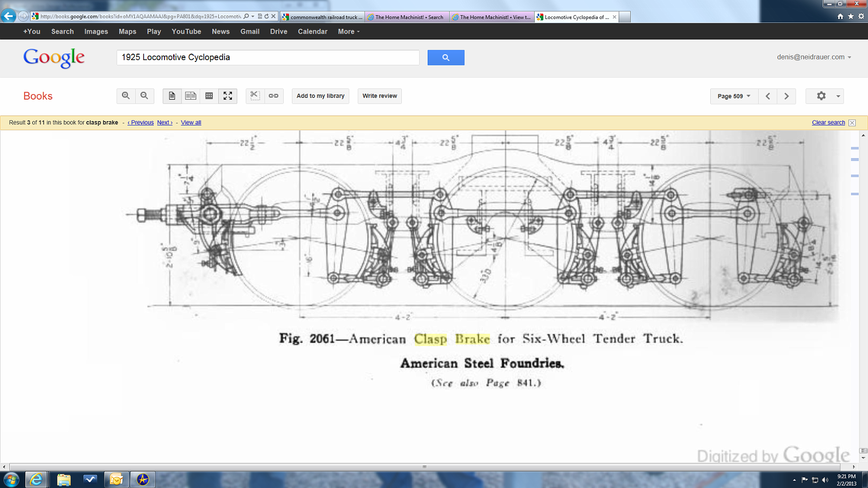Screen dimensions: 868x488
Task: Open News in Google bar
Action: tap(221, 31)
